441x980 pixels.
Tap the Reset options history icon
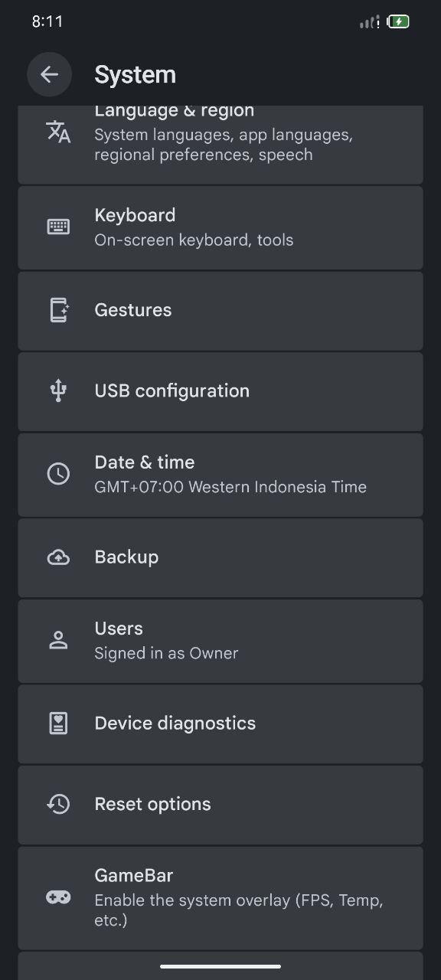[58, 804]
